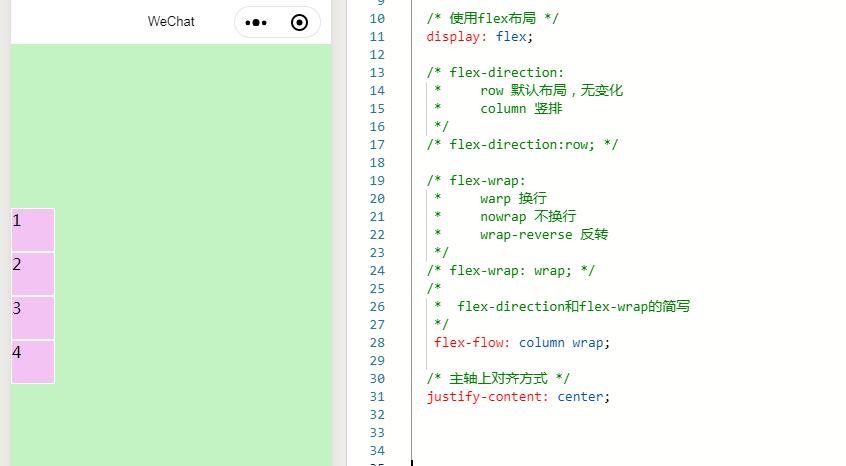
Task: Click line number 17 in the gutter
Action: (x=377, y=145)
